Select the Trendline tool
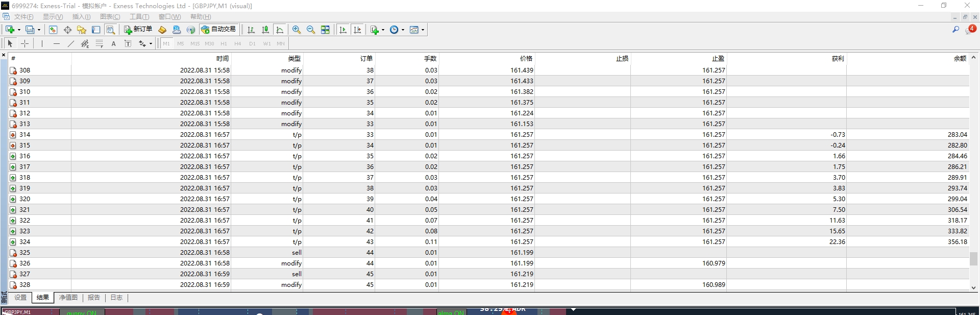The width and height of the screenshot is (980, 315). click(70, 43)
